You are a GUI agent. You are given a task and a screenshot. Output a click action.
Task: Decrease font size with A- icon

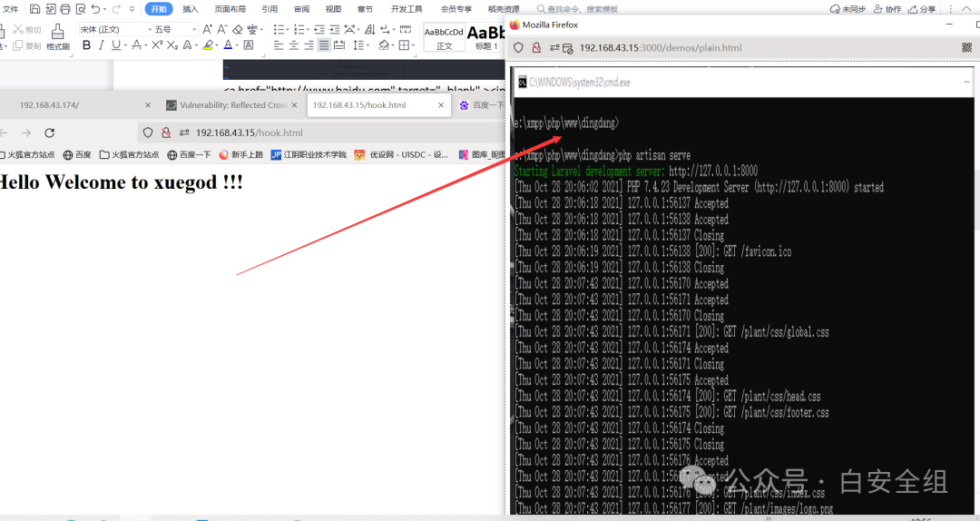click(x=222, y=29)
